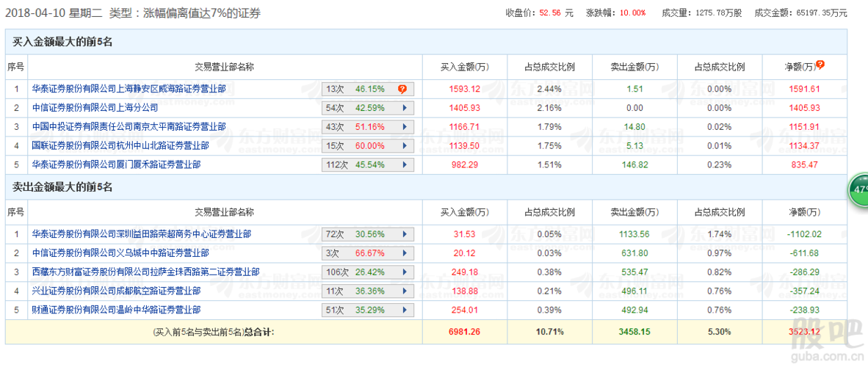
Task: Click the 13次 count box
Action: pos(368,89)
